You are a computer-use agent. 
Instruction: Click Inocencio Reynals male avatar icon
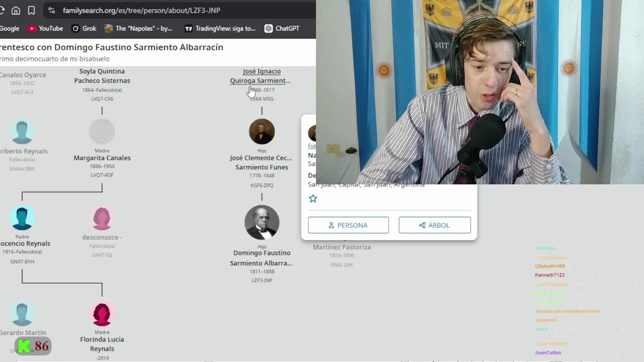pos(22,218)
